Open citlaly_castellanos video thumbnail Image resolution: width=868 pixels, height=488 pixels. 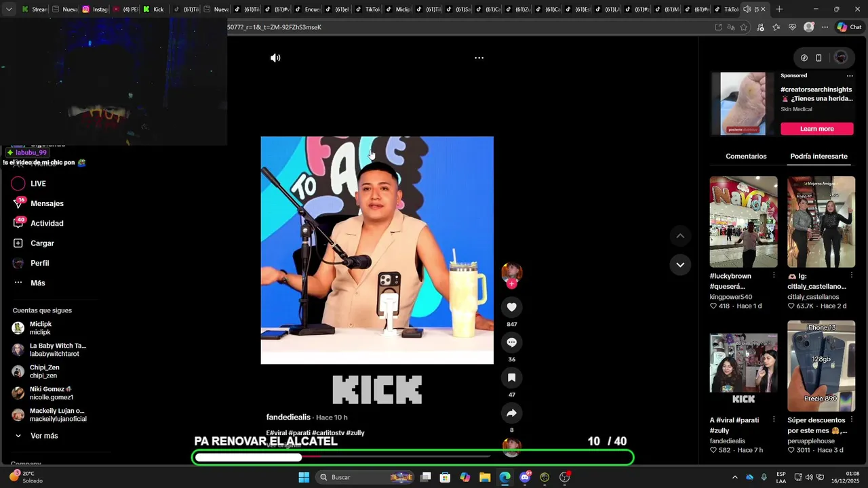point(821,222)
